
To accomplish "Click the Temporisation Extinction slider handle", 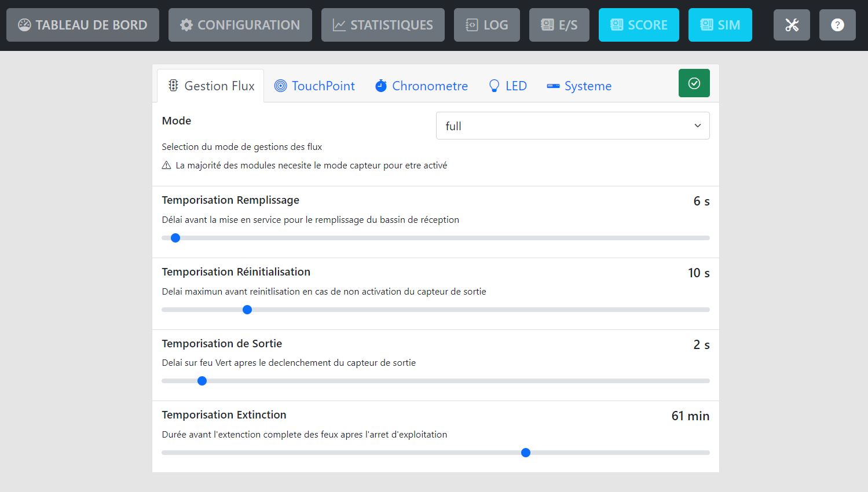I will pos(526,453).
